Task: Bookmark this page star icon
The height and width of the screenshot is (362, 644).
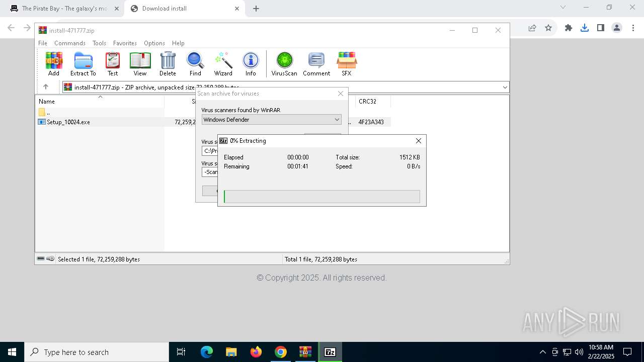Action: [x=548, y=28]
